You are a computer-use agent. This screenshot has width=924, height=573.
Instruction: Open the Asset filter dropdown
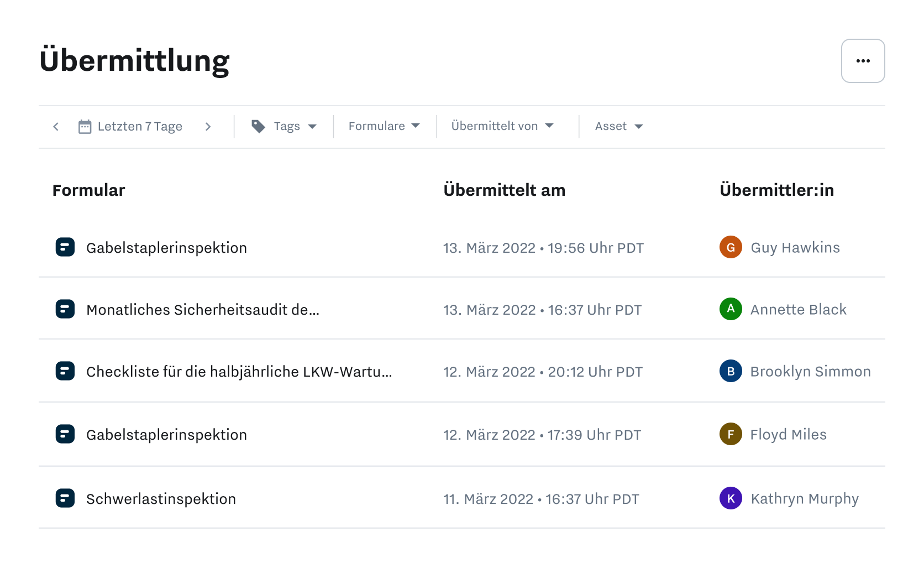pyautogui.click(x=618, y=126)
